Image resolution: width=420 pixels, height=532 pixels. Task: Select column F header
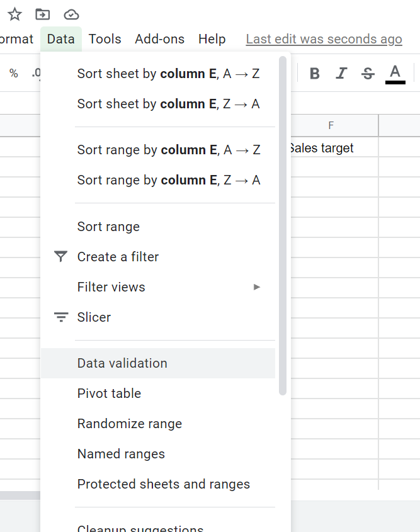click(x=331, y=126)
